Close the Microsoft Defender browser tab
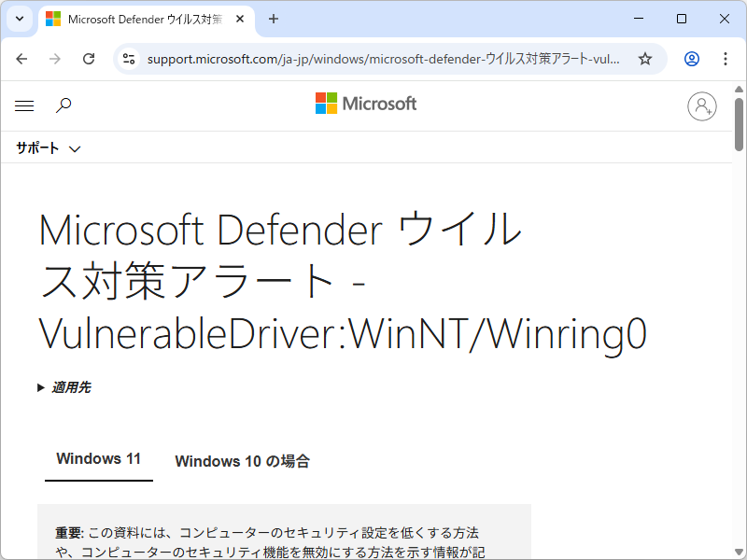The image size is (747, 560). click(239, 19)
